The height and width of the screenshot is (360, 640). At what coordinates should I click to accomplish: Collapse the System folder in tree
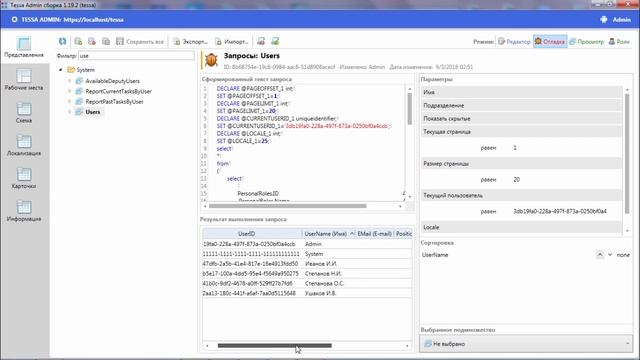coord(60,70)
